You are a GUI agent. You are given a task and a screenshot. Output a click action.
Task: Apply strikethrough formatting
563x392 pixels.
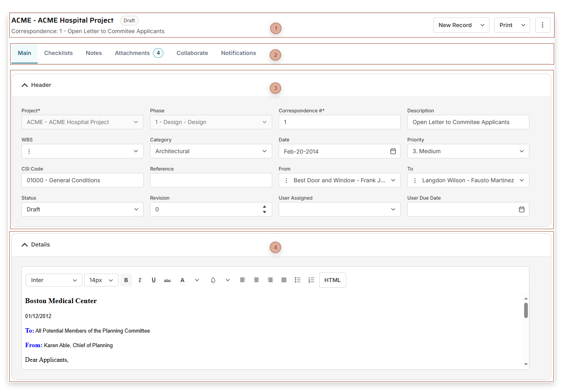[167, 280]
